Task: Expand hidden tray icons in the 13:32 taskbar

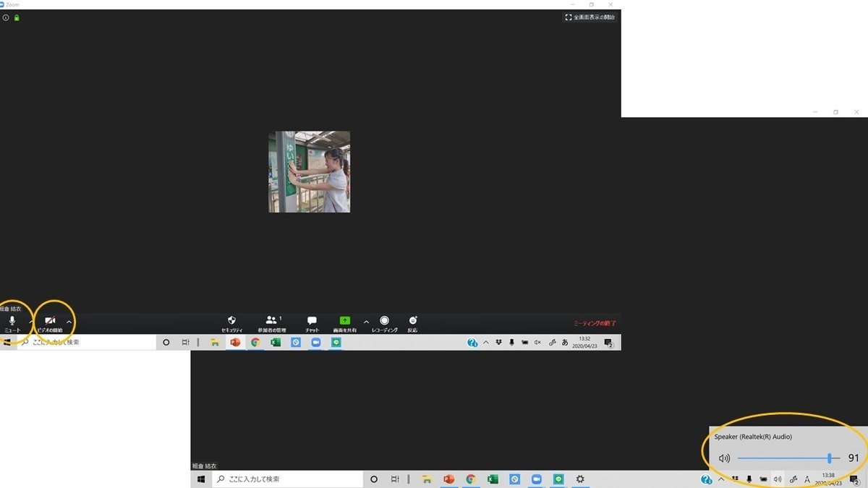Action: 486,342
